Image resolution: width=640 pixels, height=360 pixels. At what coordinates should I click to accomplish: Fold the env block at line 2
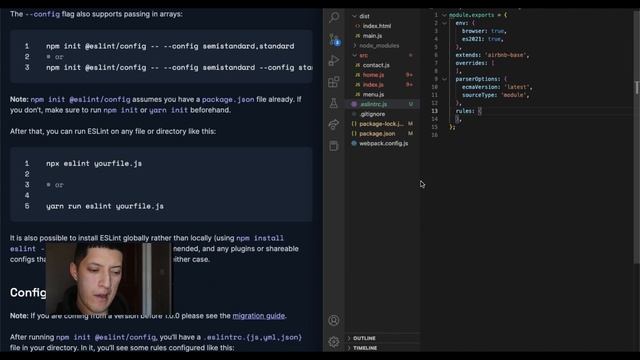[444, 23]
